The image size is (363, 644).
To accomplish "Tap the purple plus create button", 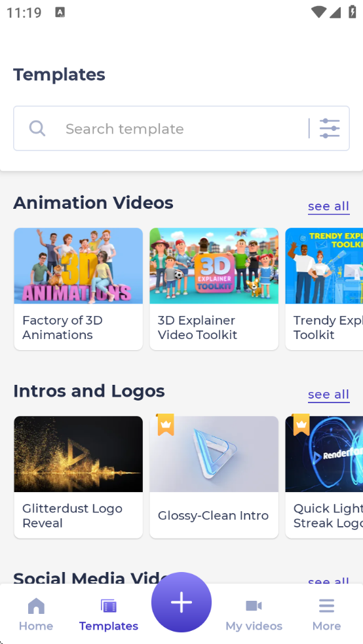I will (x=181, y=602).
